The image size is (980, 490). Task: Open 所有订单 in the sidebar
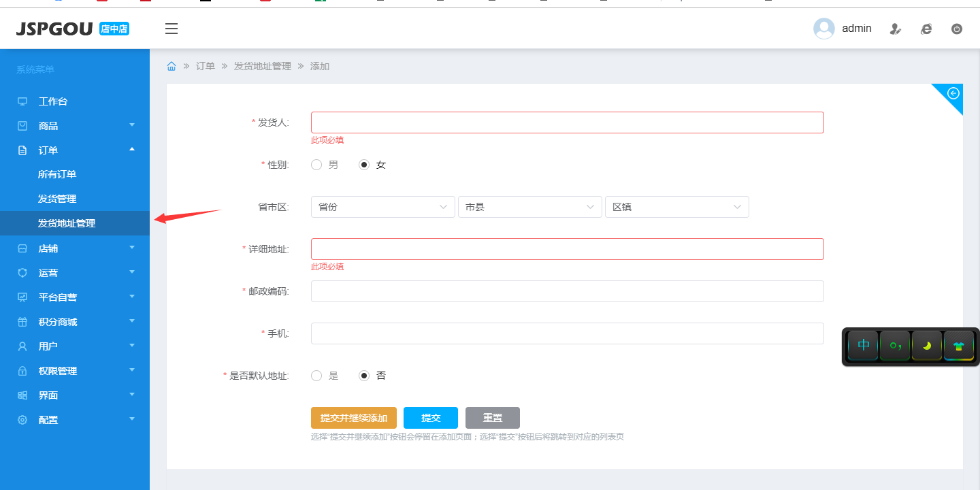(x=57, y=174)
